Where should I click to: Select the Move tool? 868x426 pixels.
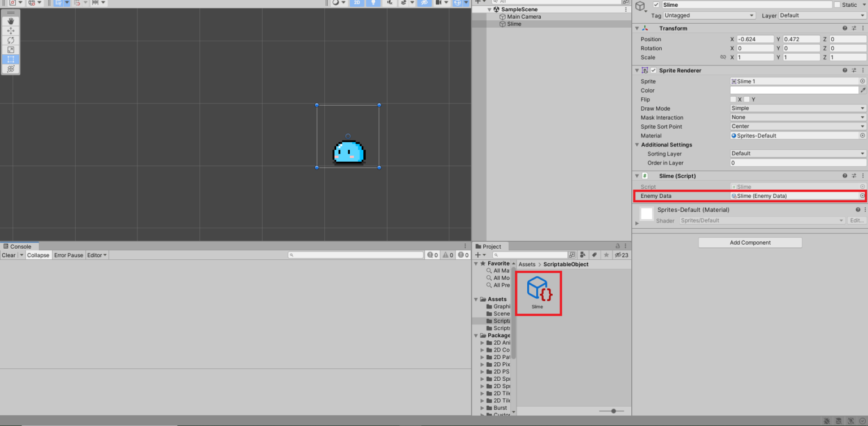[11, 31]
